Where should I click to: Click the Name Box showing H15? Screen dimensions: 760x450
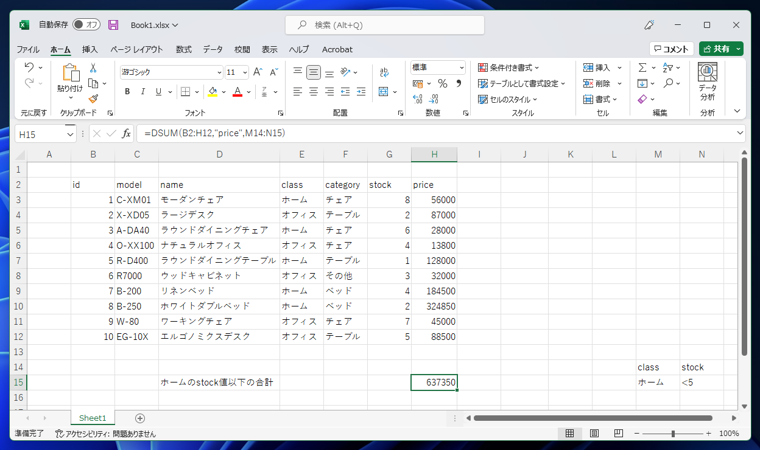tap(41, 134)
